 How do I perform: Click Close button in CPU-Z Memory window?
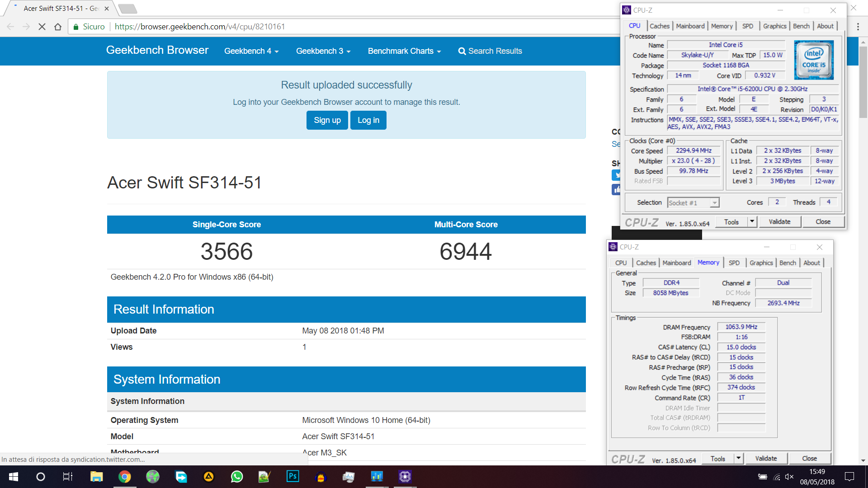pos(810,458)
